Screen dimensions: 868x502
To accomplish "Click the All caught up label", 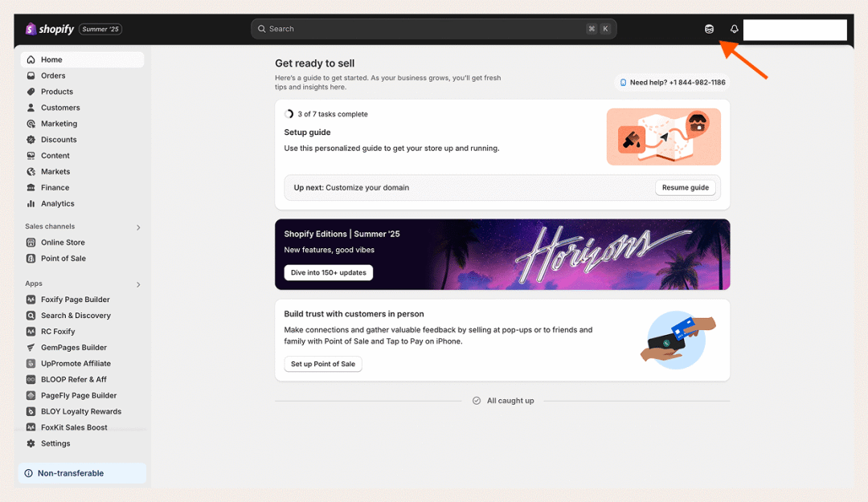I will [x=510, y=401].
